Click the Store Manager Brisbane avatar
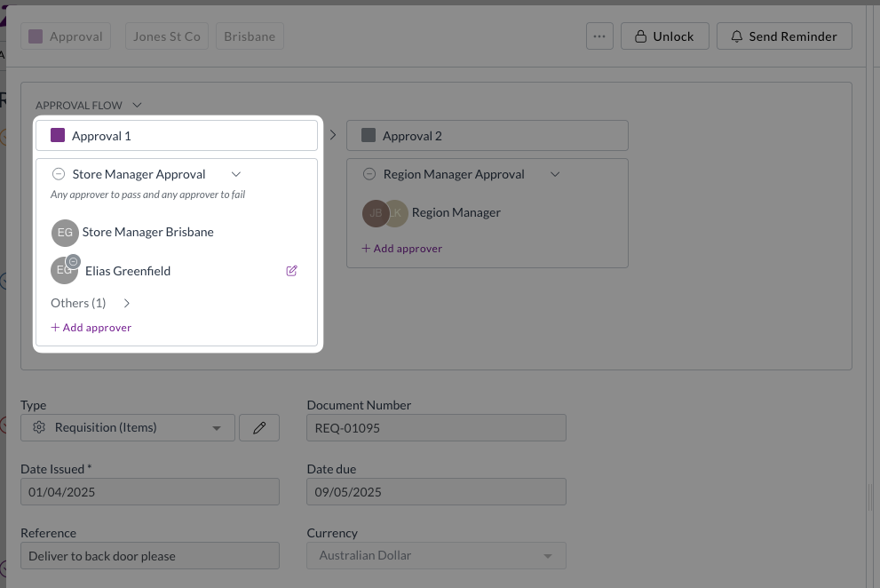880x588 pixels. click(x=65, y=233)
